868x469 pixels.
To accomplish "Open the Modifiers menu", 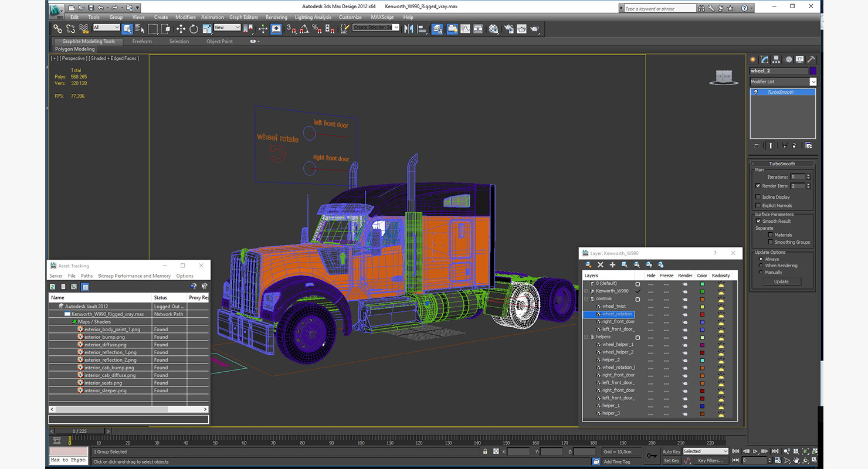I will pos(185,17).
